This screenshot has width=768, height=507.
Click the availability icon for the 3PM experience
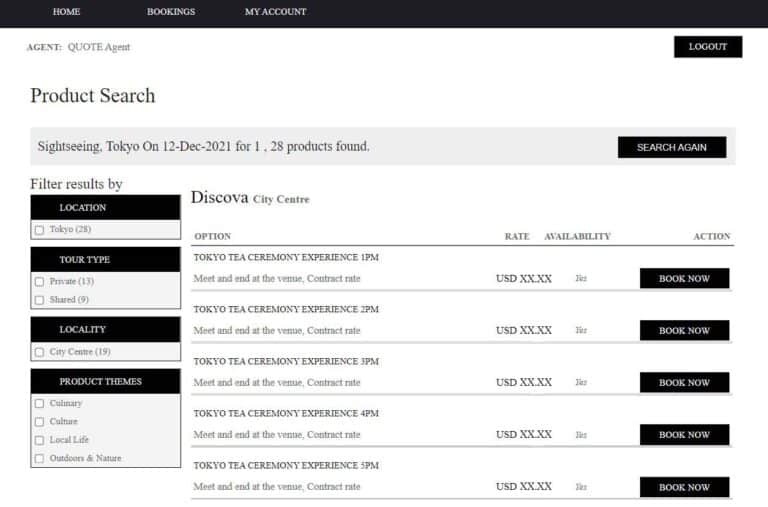[x=581, y=382]
